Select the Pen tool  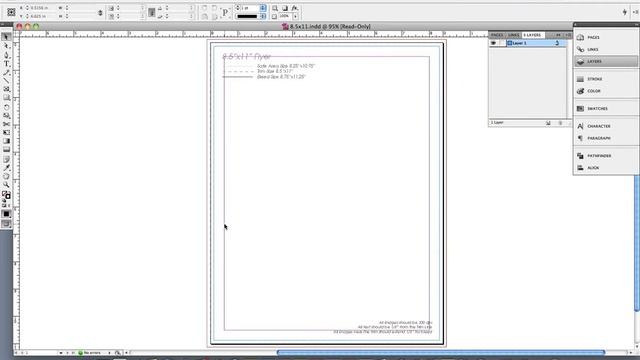6,55
